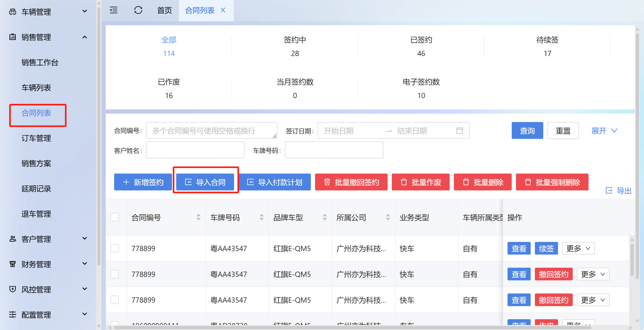The width and height of the screenshot is (644, 330).
Task: Sort by 车牌号码 column arrows
Action: click(x=261, y=217)
